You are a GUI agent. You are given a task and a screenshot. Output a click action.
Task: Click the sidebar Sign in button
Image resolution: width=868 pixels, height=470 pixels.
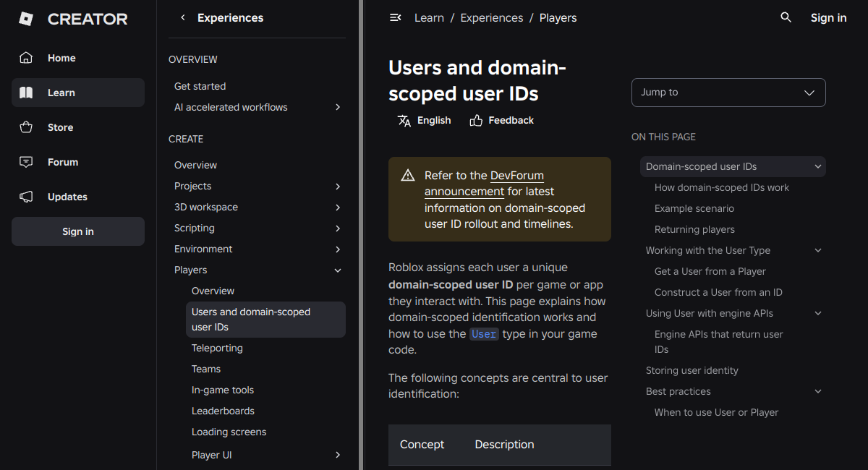click(78, 231)
